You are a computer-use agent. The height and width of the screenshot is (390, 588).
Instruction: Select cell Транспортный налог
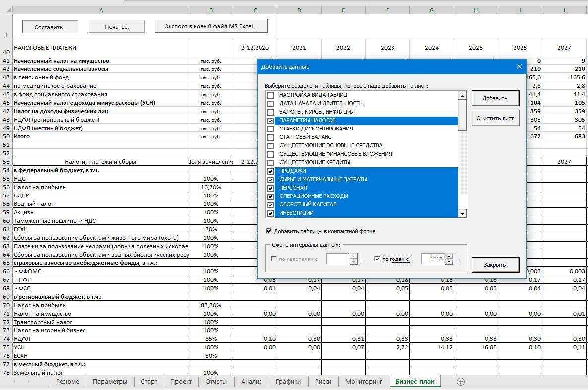click(x=101, y=322)
